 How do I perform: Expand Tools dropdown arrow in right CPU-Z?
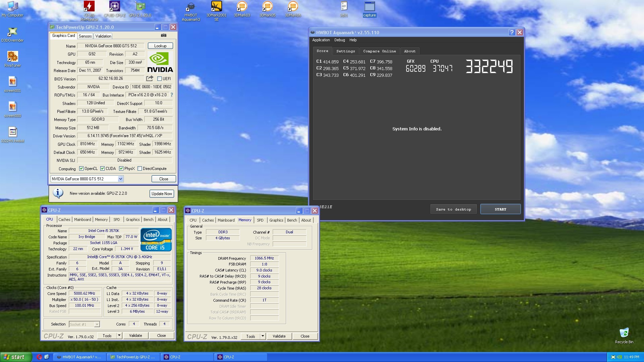point(263,336)
